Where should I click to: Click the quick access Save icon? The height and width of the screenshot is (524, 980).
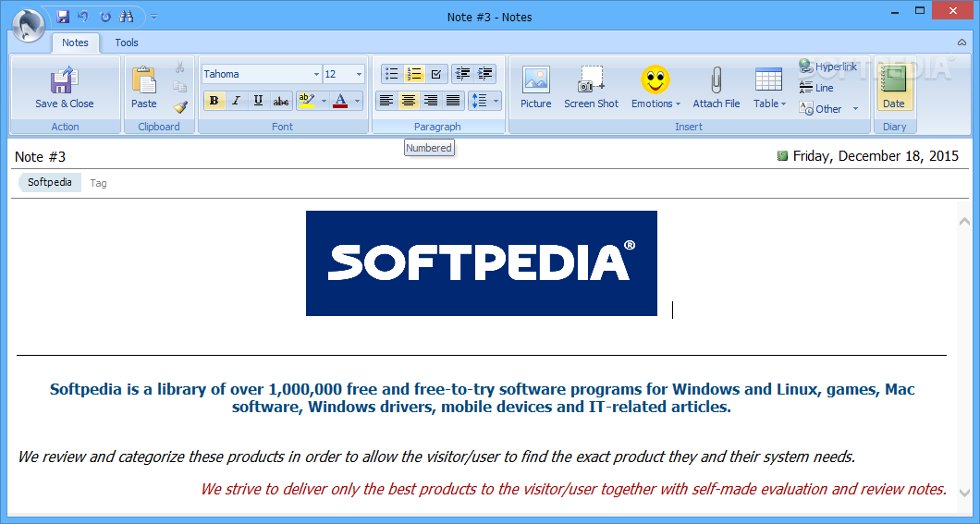[x=63, y=17]
